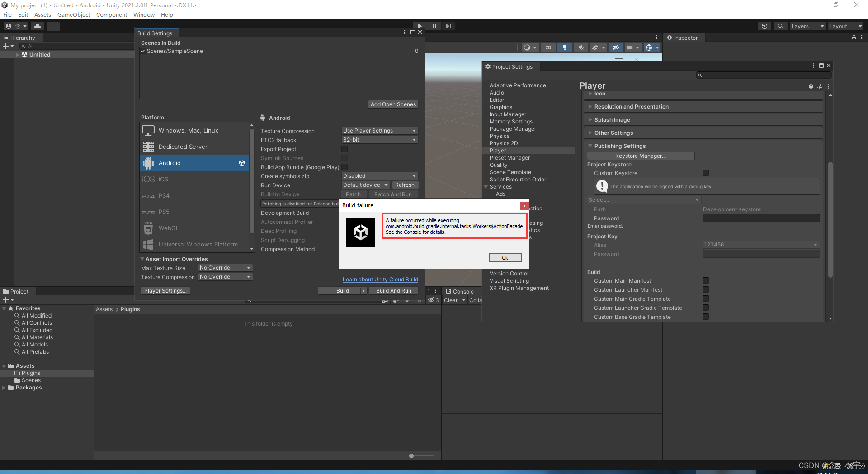The width and height of the screenshot is (868, 474).
Task: Open the Assets menu
Action: [42, 14]
